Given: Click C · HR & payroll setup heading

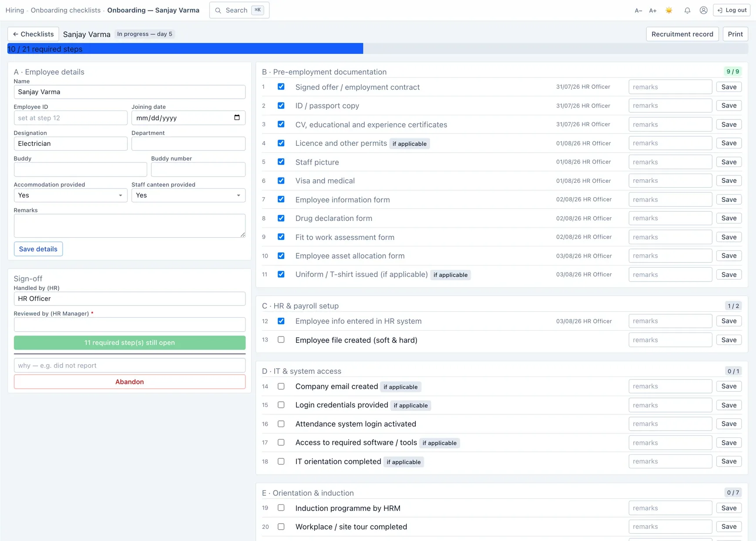Looking at the screenshot, I should (x=300, y=306).
